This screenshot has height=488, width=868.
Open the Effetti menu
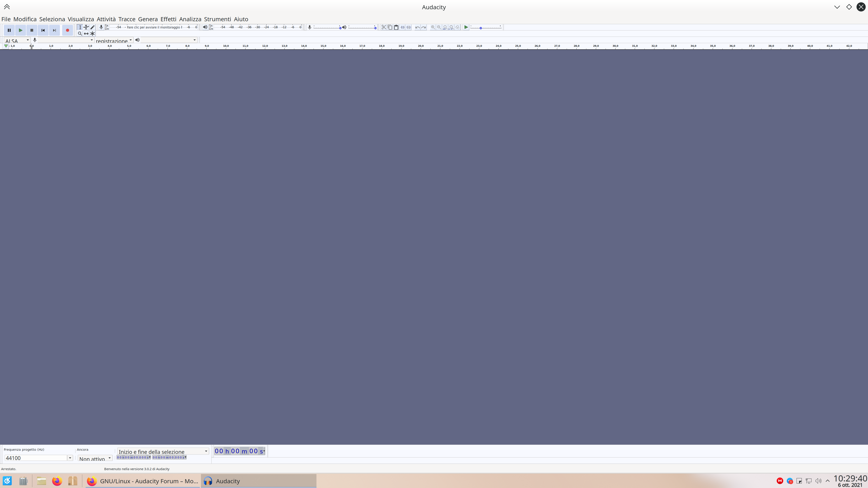[168, 19]
